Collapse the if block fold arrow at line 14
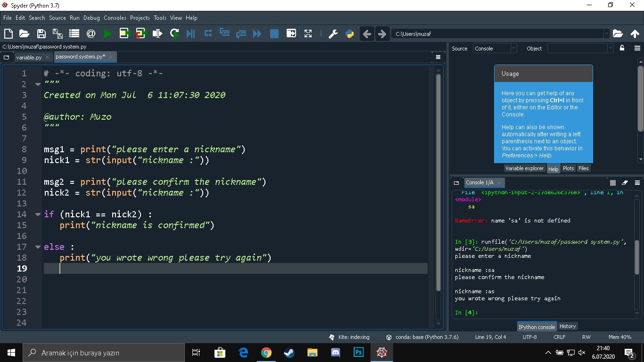Image resolution: width=644 pixels, height=362 pixels. 38,214
